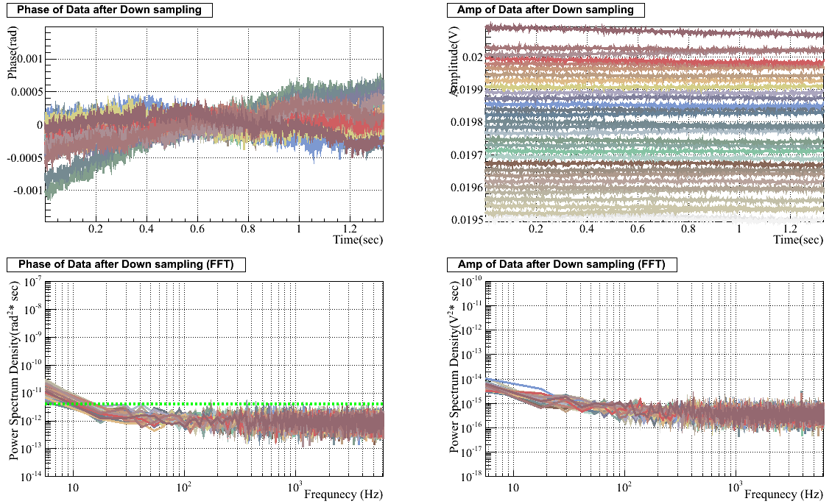Click the 10^-18 tick label in amp FFT plot

[470, 476]
